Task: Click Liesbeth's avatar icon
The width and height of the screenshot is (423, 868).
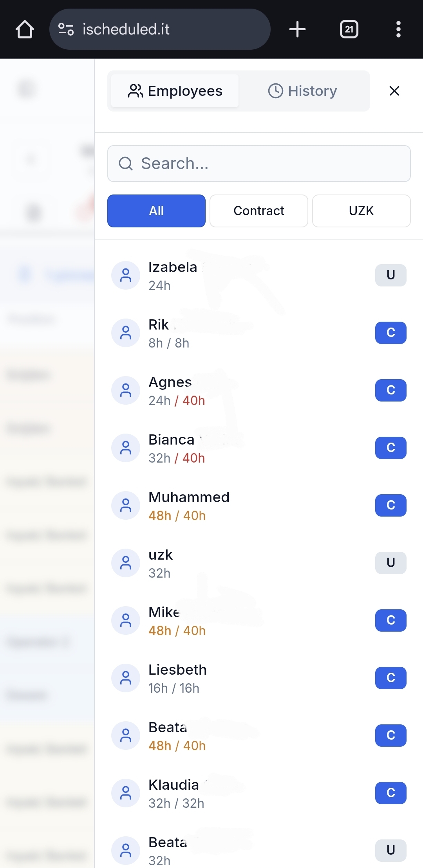Action: click(126, 678)
